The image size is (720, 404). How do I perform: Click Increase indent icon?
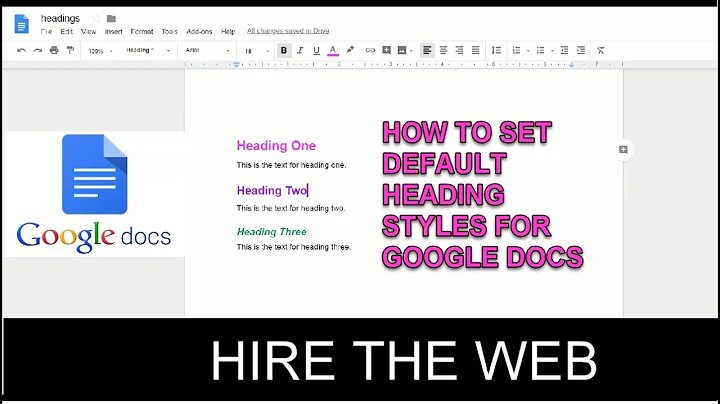point(581,50)
